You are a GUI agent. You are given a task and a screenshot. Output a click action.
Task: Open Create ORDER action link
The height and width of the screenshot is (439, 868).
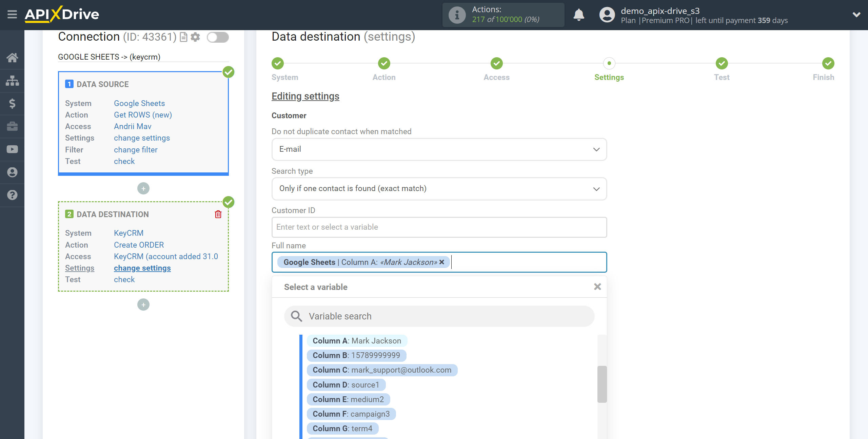[x=139, y=245]
